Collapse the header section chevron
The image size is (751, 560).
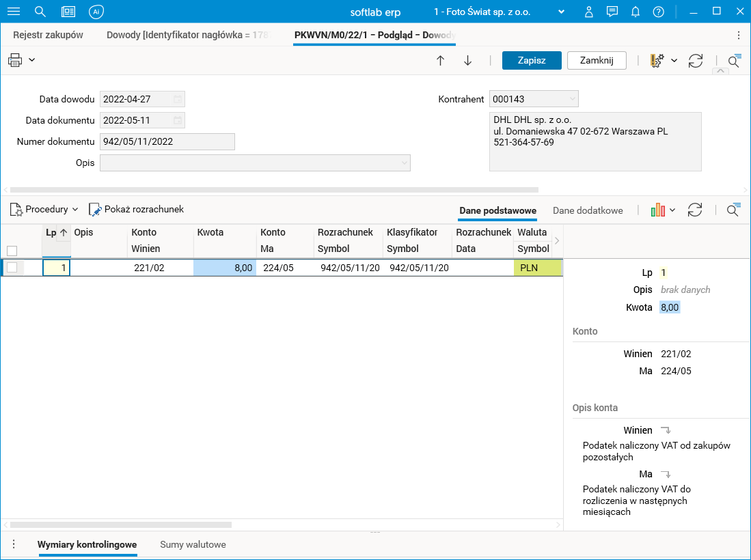click(x=720, y=71)
